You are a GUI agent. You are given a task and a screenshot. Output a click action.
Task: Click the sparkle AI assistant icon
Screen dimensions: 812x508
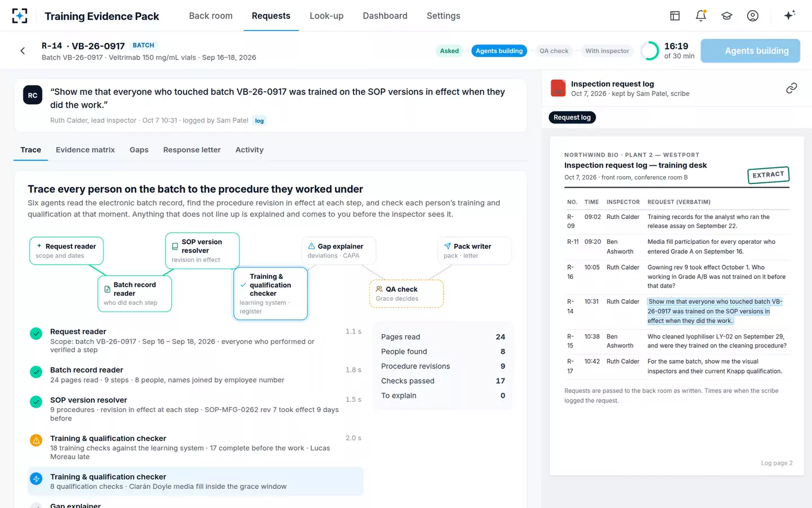tap(789, 15)
